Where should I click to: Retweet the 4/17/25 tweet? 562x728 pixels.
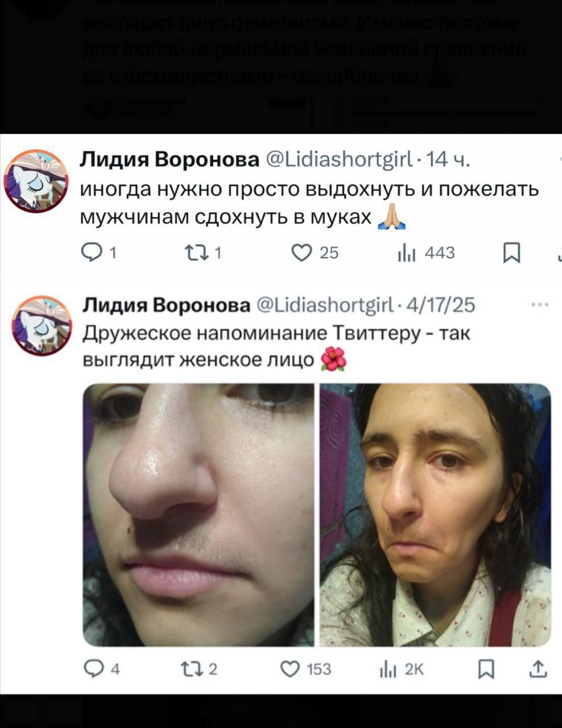191,669
